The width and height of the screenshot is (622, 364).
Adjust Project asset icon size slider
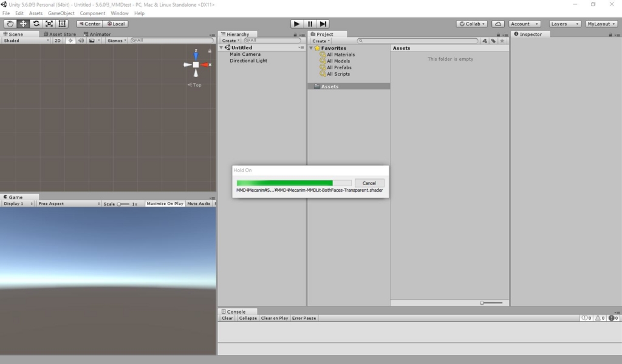point(491,303)
